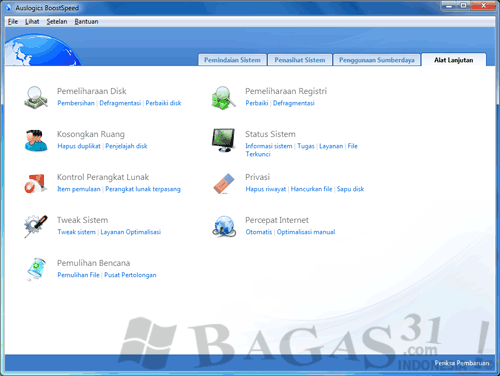
Task: Open the File menu
Action: 13,22
